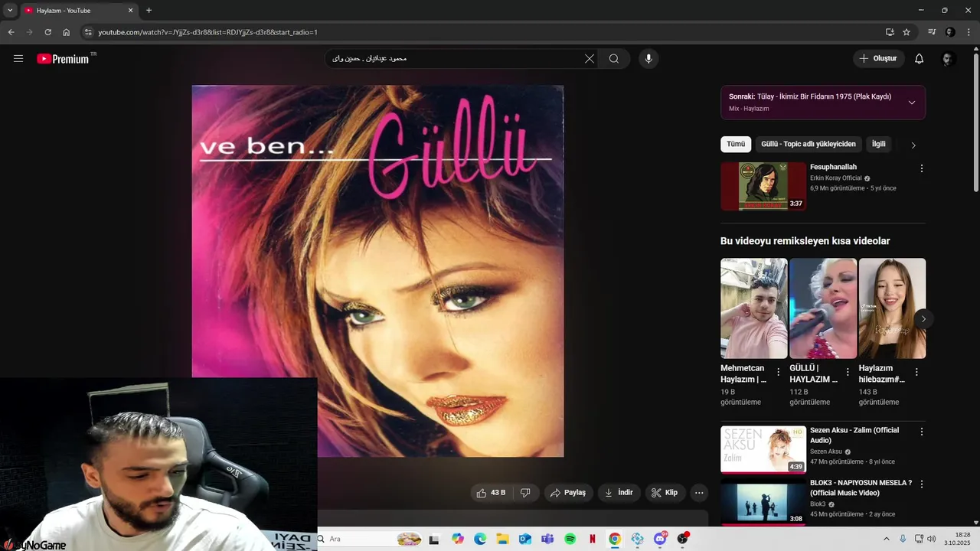Image resolution: width=980 pixels, height=551 pixels.
Task: Select the İlgili filter chip
Action: (x=879, y=144)
